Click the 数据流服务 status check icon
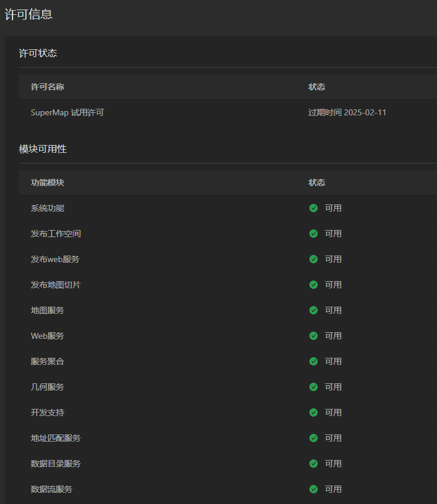This screenshot has height=504, width=437. coord(313,489)
